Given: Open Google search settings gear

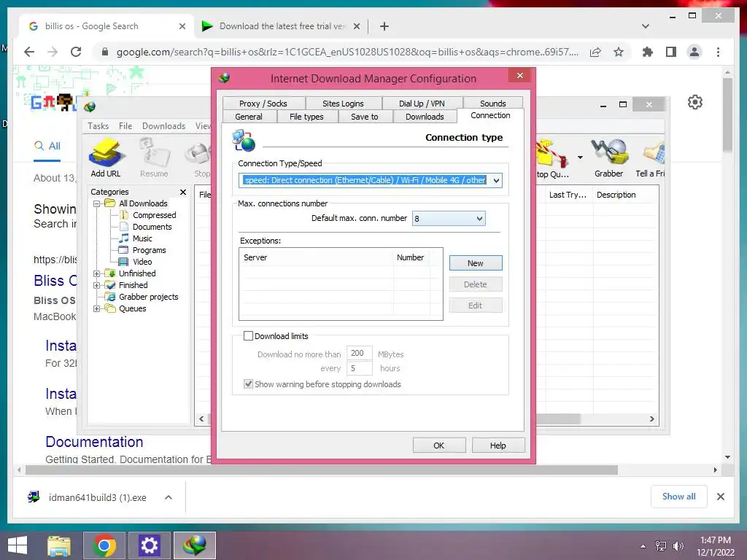Looking at the screenshot, I should point(695,102).
